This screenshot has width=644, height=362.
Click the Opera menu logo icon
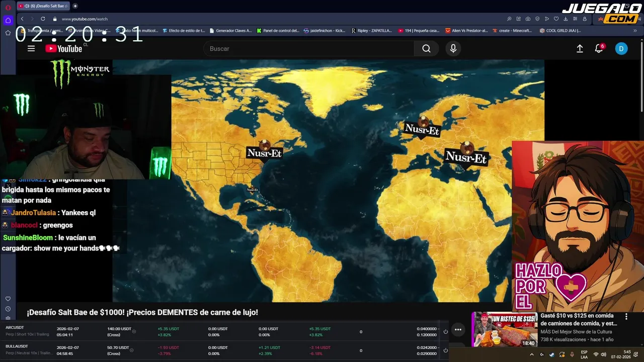click(x=8, y=7)
